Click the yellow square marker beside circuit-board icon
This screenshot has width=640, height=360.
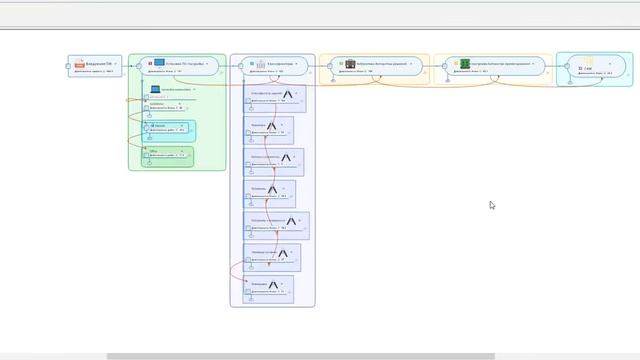tap(456, 64)
